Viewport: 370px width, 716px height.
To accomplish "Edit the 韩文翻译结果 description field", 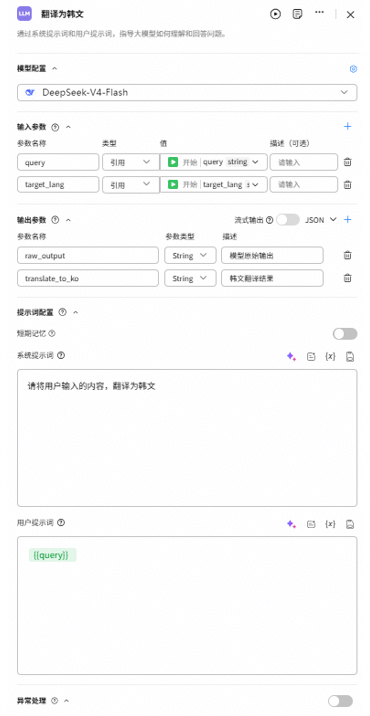I will point(272,278).
